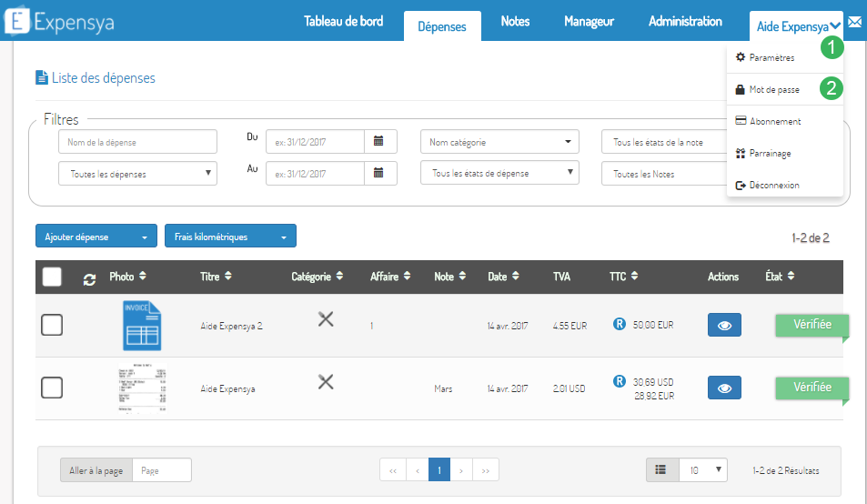Open the Du date calendar icon
The image size is (867, 504).
[x=378, y=141]
